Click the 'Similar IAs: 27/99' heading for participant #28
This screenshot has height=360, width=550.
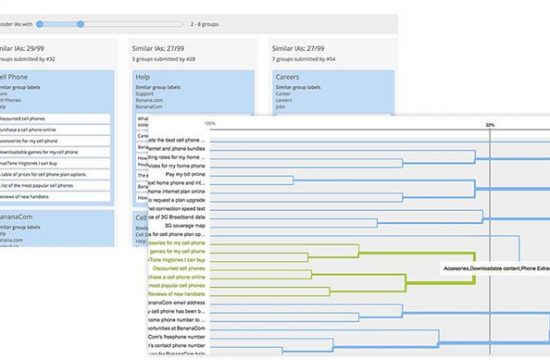(158, 48)
